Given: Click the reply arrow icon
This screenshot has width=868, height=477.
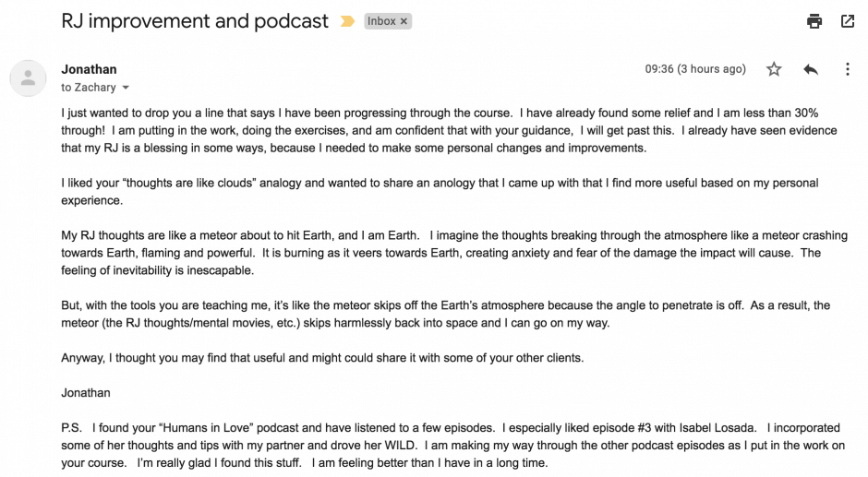Looking at the screenshot, I should pos(811,69).
